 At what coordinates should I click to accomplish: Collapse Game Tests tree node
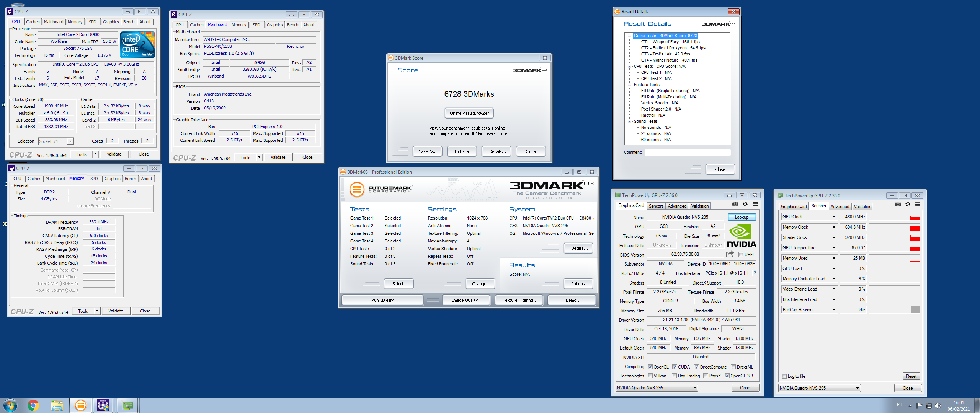629,36
